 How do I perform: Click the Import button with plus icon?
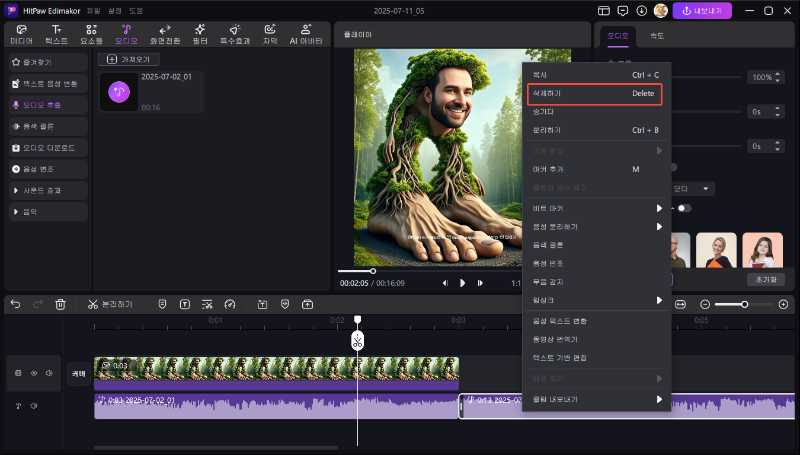(x=129, y=60)
